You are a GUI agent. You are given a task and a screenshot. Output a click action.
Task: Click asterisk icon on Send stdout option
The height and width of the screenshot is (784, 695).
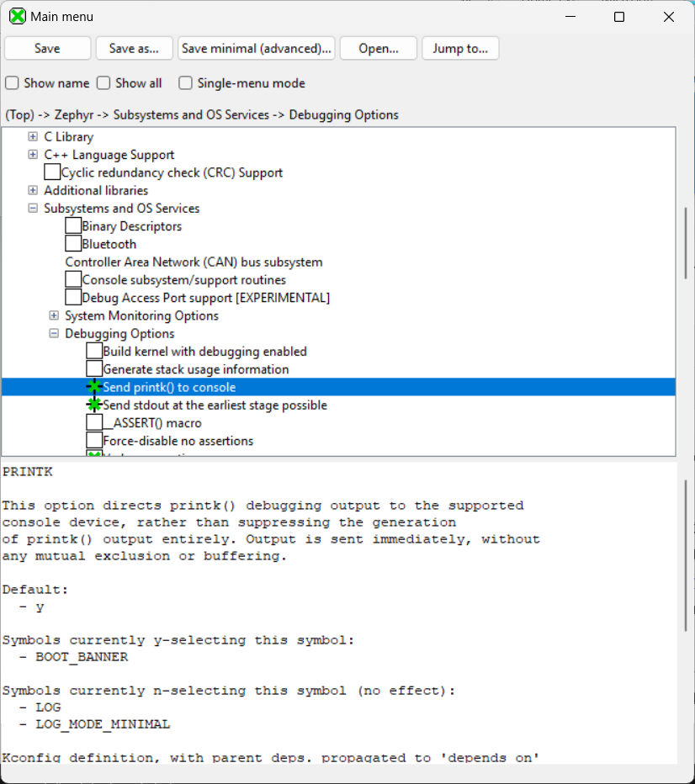click(x=93, y=405)
